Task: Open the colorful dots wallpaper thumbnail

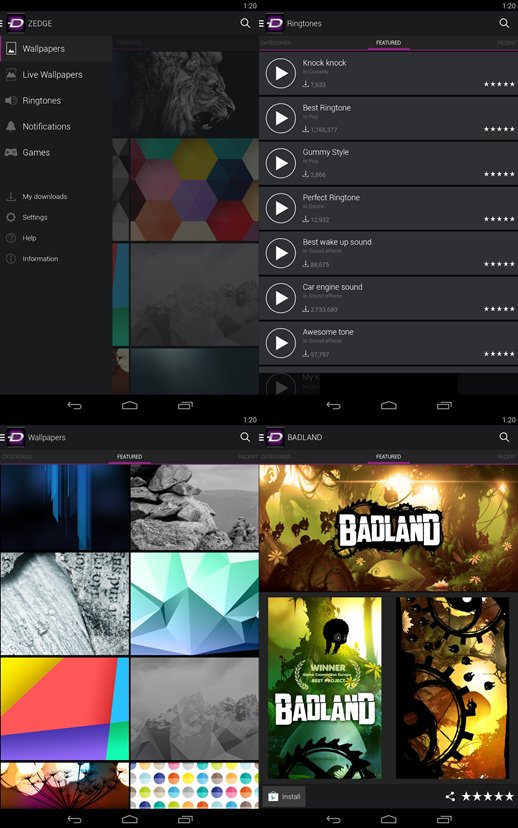Action: [194, 785]
